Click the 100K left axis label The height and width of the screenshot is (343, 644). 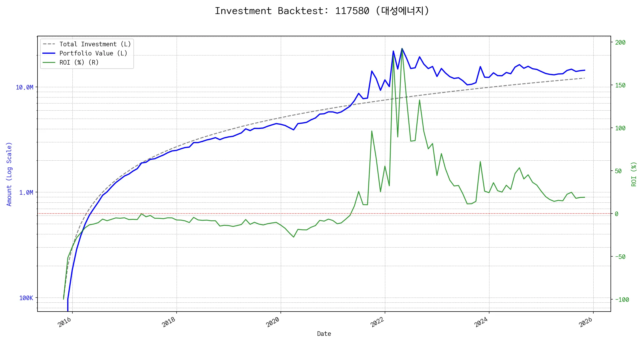(26, 298)
